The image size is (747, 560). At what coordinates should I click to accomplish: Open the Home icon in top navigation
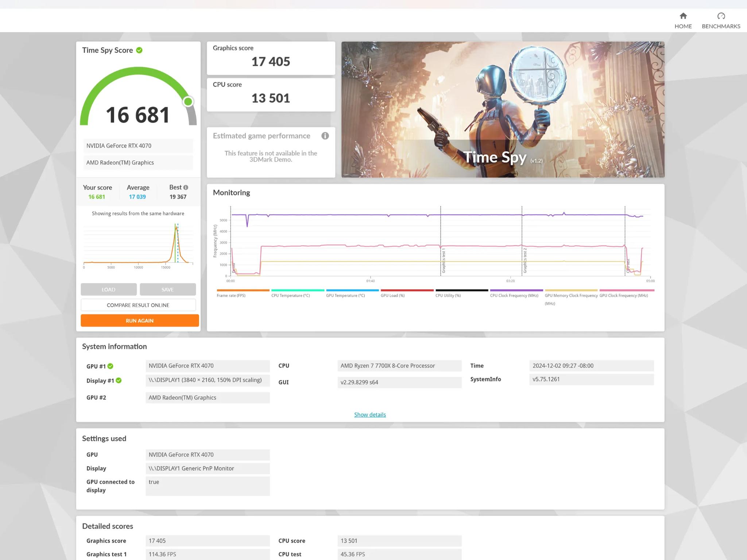[x=683, y=16]
